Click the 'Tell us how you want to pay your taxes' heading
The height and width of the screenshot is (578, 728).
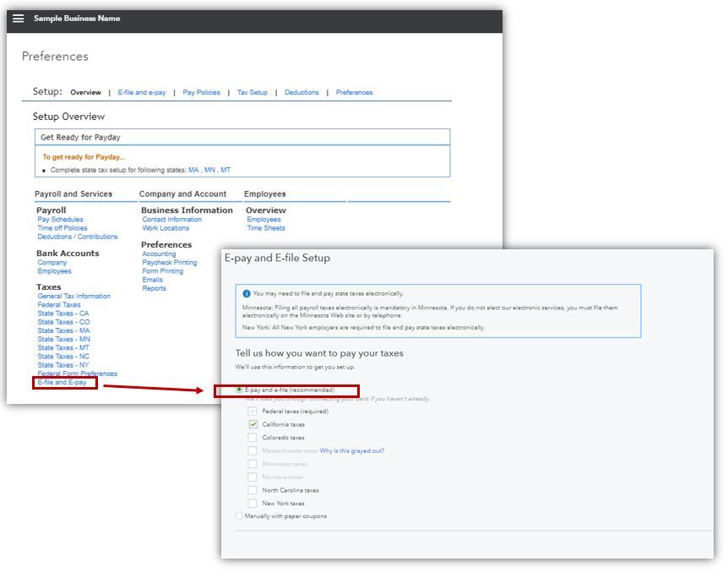pyautogui.click(x=319, y=353)
